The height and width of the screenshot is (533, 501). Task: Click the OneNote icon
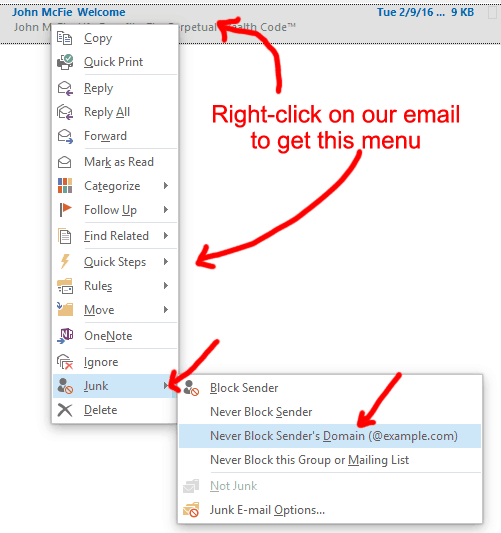click(x=65, y=336)
